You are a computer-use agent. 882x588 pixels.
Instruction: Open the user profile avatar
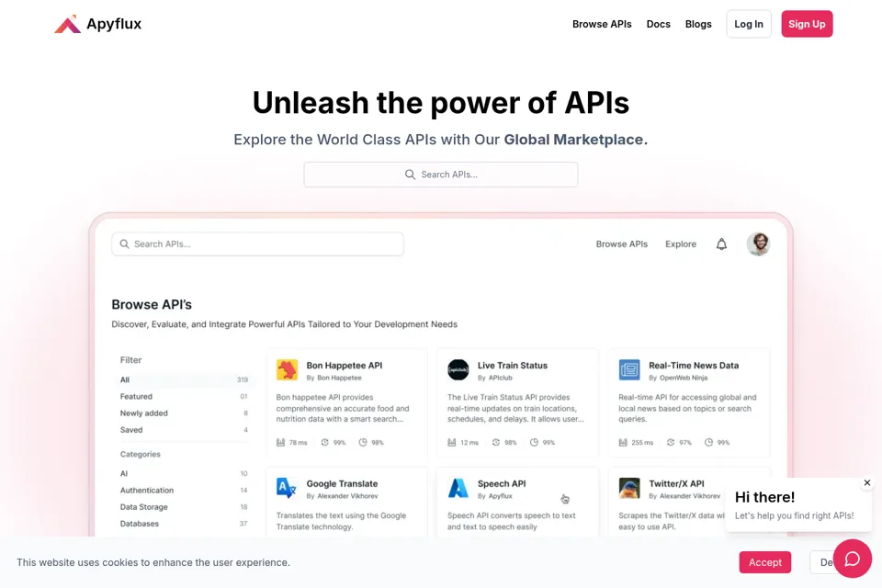pyautogui.click(x=758, y=244)
